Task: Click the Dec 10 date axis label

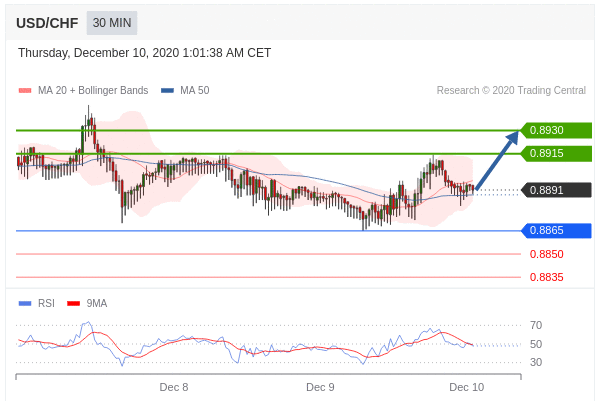Action: tap(466, 387)
